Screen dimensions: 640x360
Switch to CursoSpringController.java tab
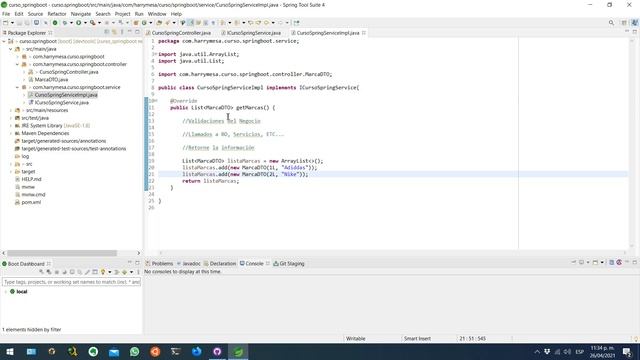(181, 33)
